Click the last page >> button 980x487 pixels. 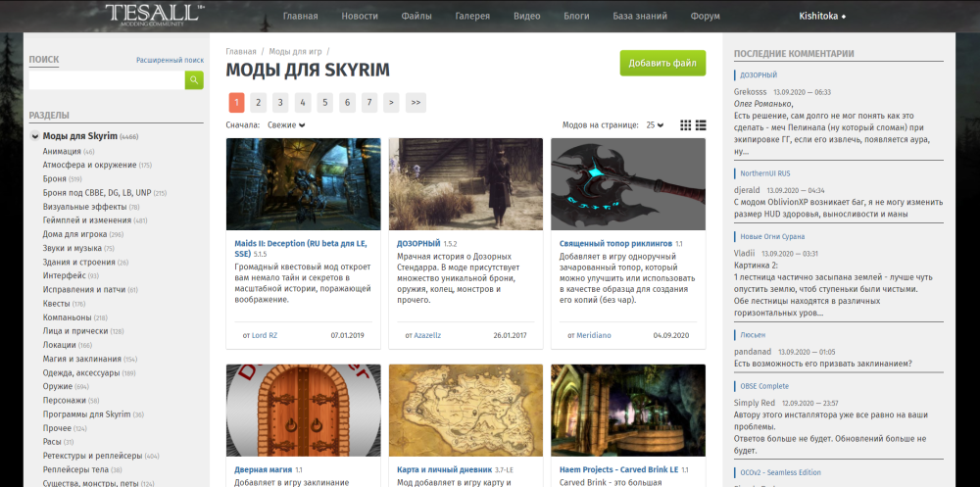coord(416,102)
